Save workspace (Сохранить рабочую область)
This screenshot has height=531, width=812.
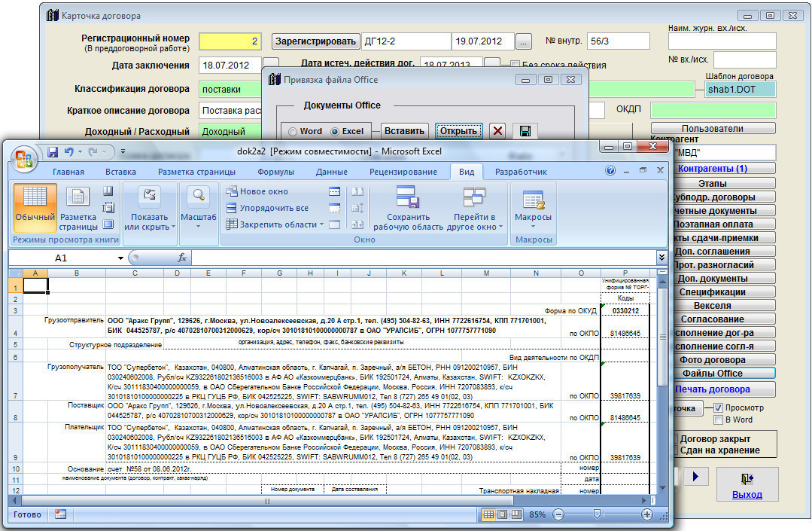(x=408, y=207)
